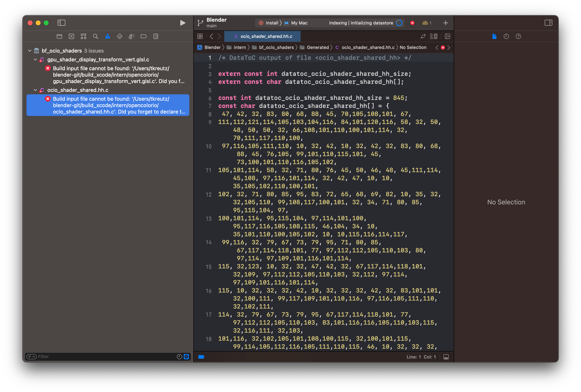This screenshot has width=581, height=392.
Task: Collapse the ocio_shader_shared.hh.c issue group
Action: pyautogui.click(x=35, y=90)
